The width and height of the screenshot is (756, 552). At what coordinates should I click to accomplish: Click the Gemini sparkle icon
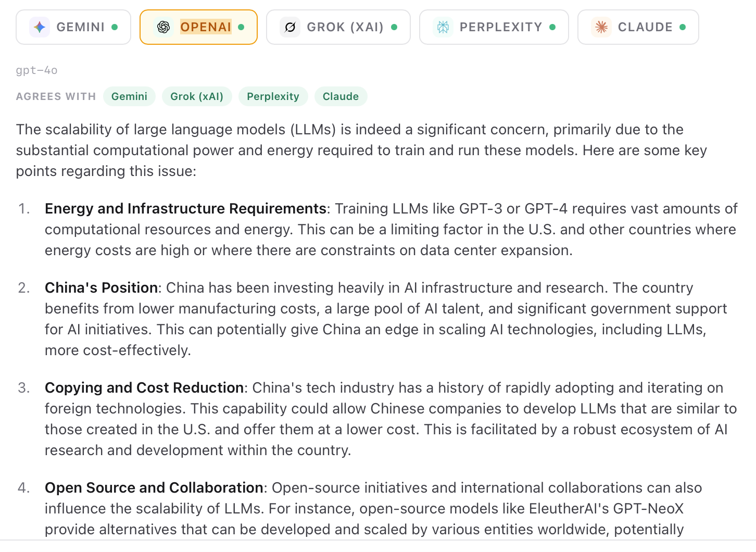pyautogui.click(x=40, y=27)
